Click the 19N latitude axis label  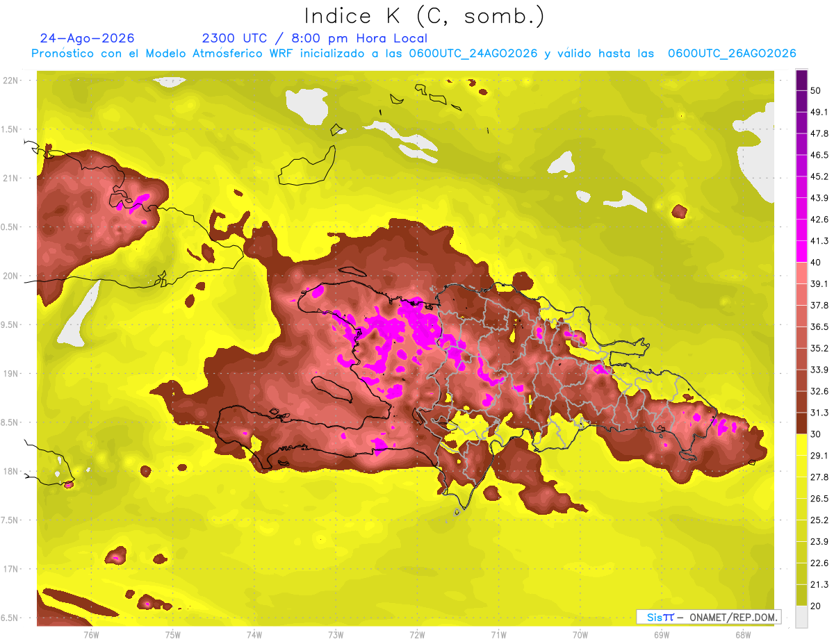(11, 373)
